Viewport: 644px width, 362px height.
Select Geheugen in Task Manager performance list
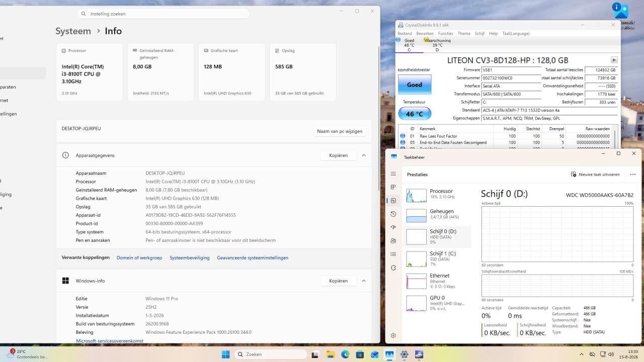click(438, 215)
